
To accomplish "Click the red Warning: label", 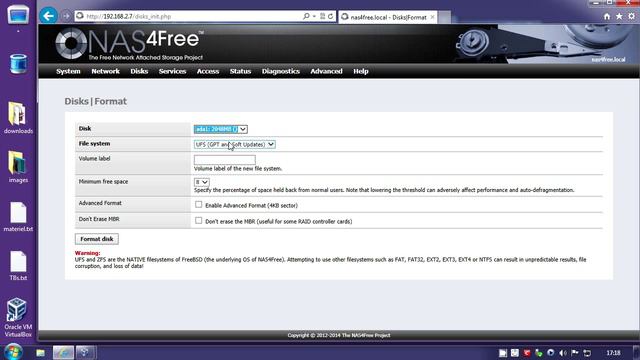I will [x=87, y=253].
